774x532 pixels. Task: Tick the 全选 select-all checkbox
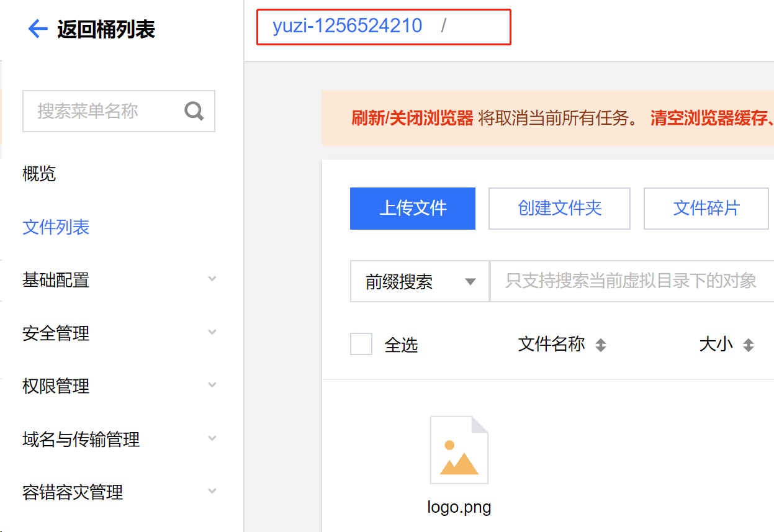(361, 344)
